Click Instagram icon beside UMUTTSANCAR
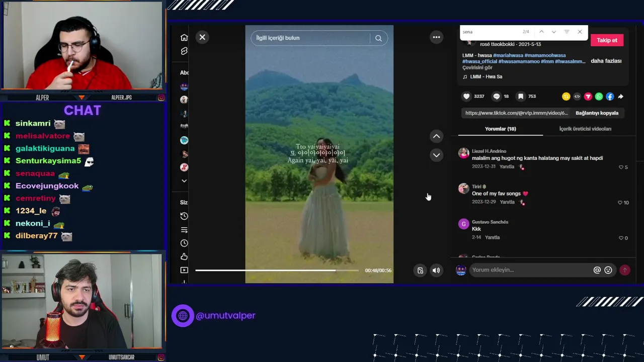644x362 pixels. point(161,357)
